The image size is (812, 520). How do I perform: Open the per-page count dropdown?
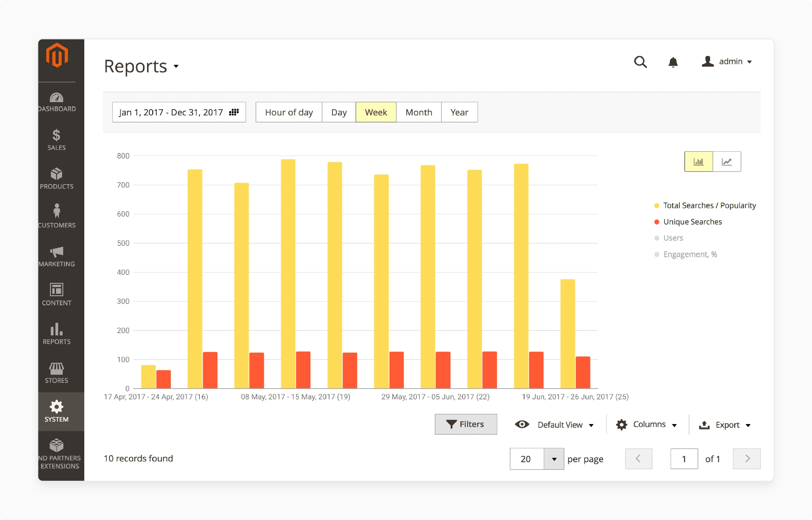553,459
